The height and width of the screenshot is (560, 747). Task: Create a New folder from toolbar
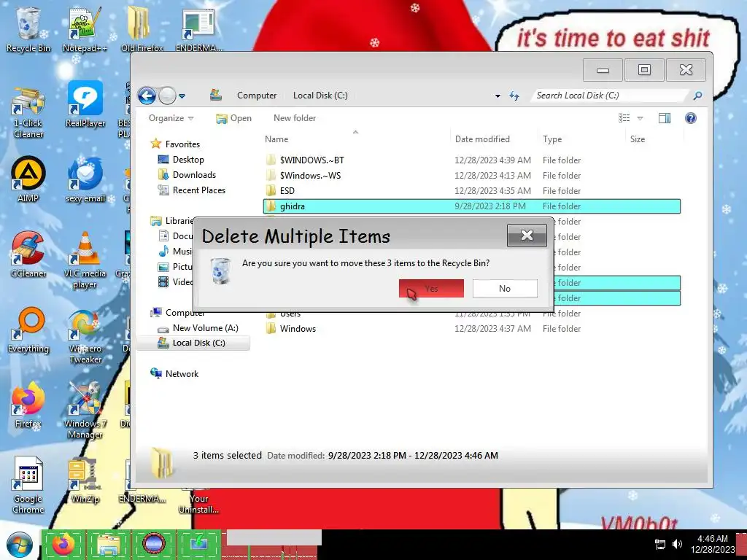(295, 118)
